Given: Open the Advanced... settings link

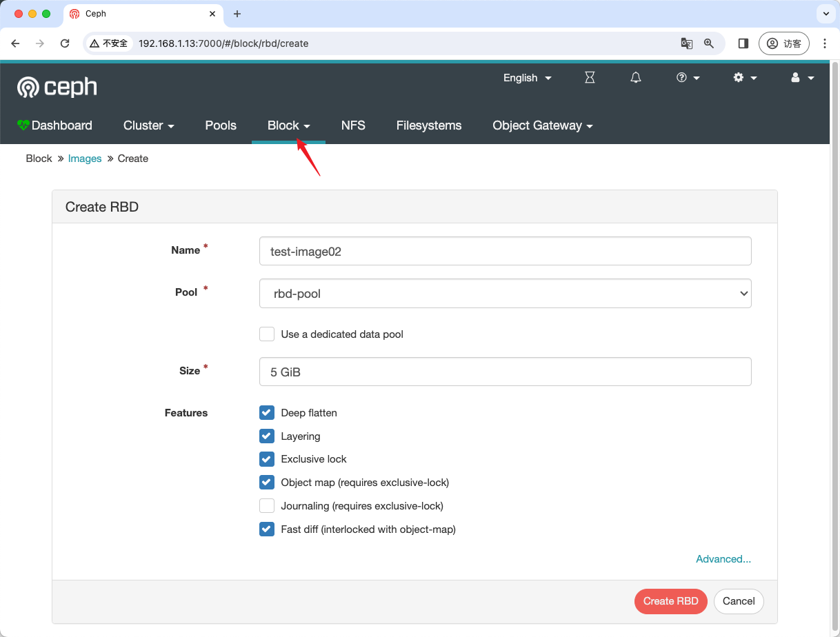Looking at the screenshot, I should coord(723,559).
